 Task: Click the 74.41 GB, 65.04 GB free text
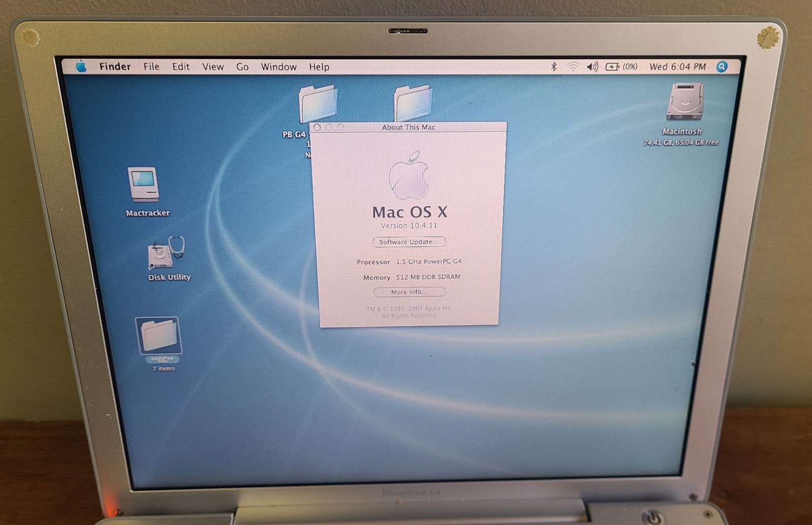tap(681, 143)
